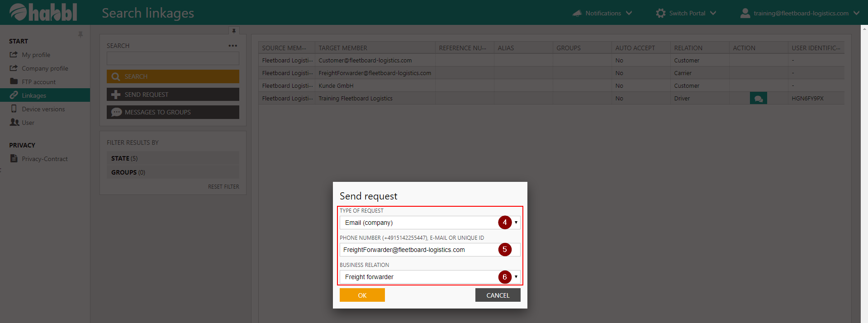The height and width of the screenshot is (323, 868).
Task: Expand the GROUPS filter group
Action: [173, 172]
